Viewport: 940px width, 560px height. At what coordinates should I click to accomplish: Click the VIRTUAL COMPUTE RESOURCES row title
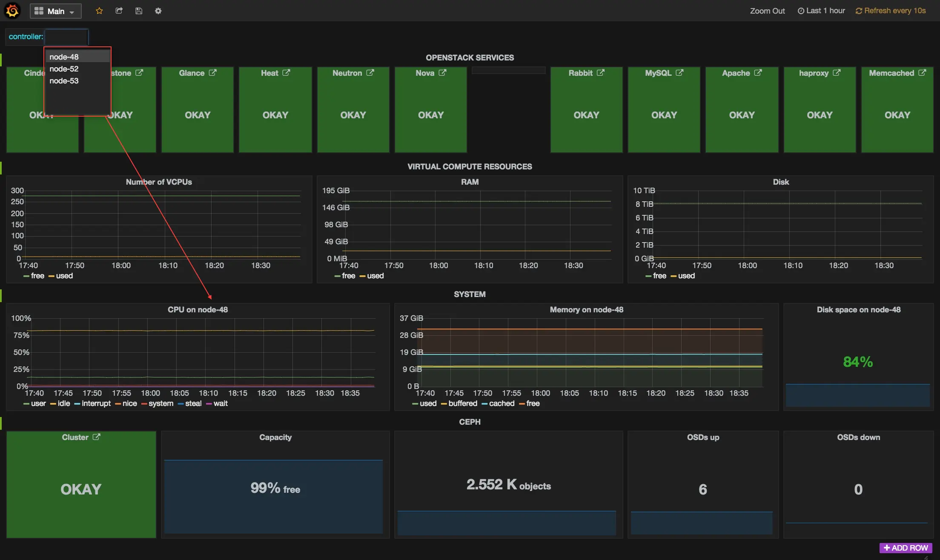pyautogui.click(x=470, y=166)
